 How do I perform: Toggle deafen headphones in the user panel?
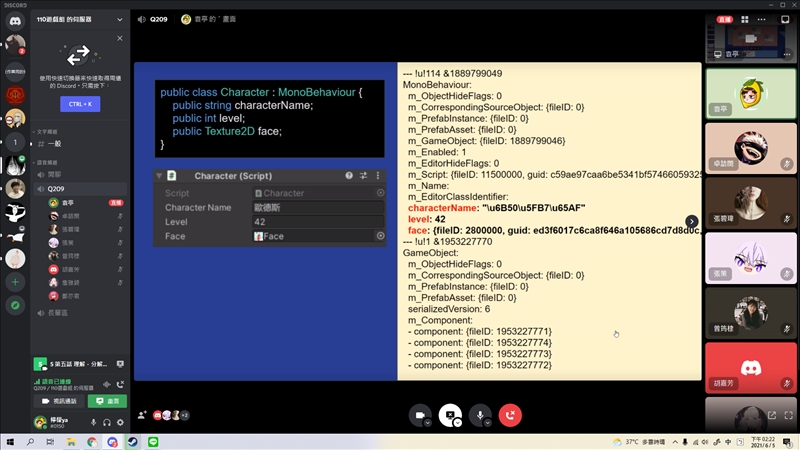(x=106, y=422)
